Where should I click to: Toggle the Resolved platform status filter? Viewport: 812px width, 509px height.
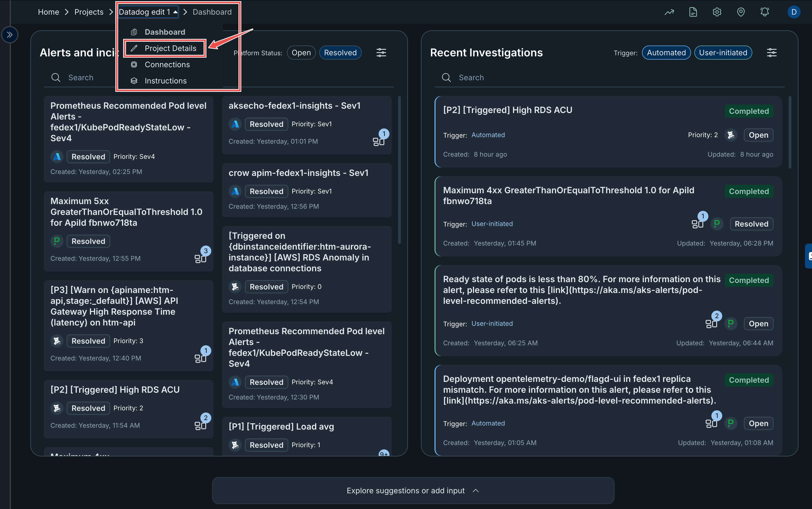340,53
